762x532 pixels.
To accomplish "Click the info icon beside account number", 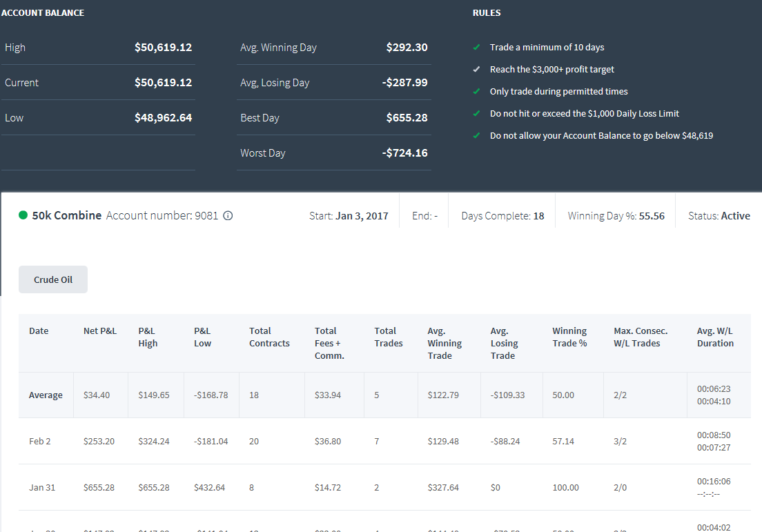I will tap(228, 216).
